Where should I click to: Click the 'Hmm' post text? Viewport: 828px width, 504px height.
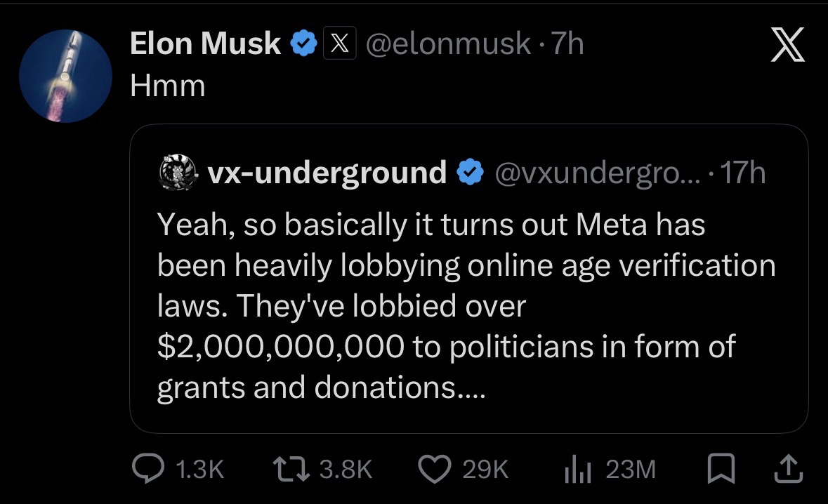tap(168, 86)
